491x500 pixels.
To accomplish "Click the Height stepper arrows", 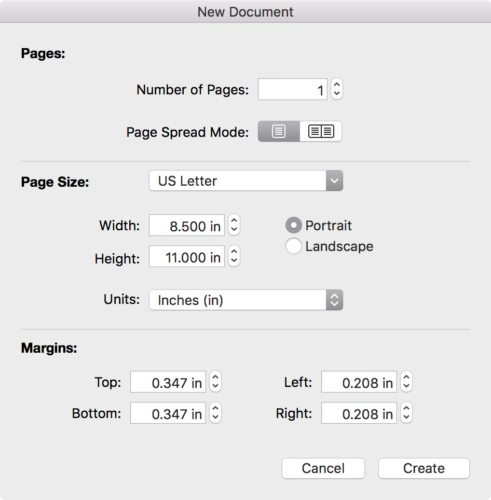I will click(234, 256).
